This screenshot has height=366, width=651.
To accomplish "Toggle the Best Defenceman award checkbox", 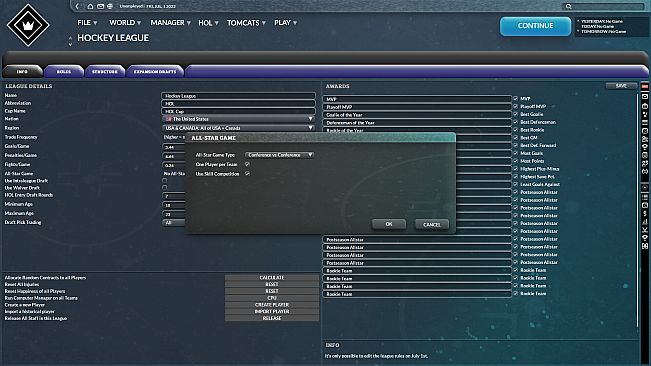I will (x=515, y=122).
